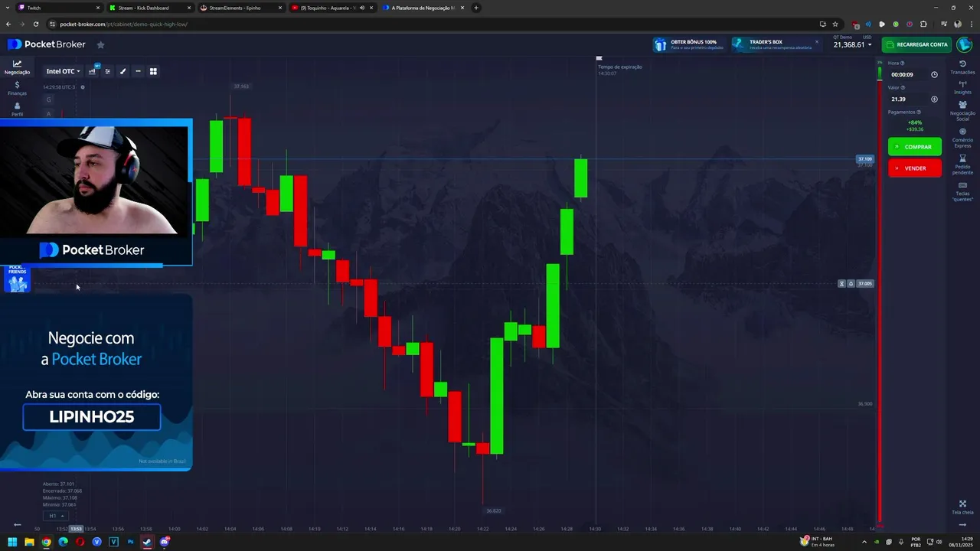Click the help icon next to Pagamentos

click(x=919, y=112)
